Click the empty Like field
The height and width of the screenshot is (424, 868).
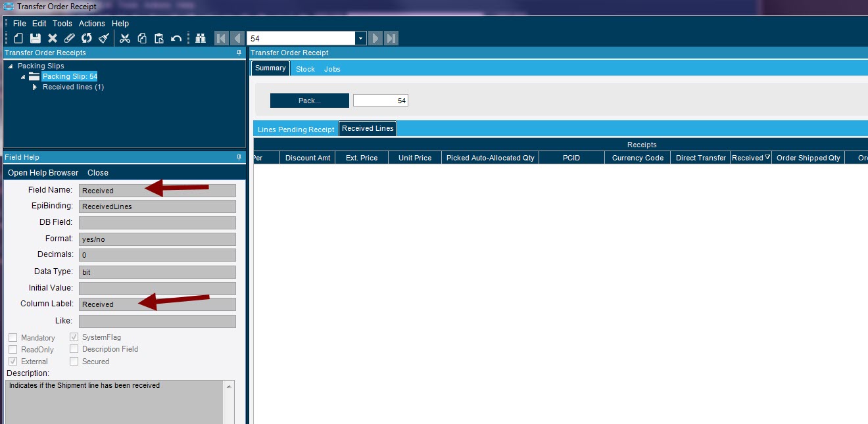157,321
